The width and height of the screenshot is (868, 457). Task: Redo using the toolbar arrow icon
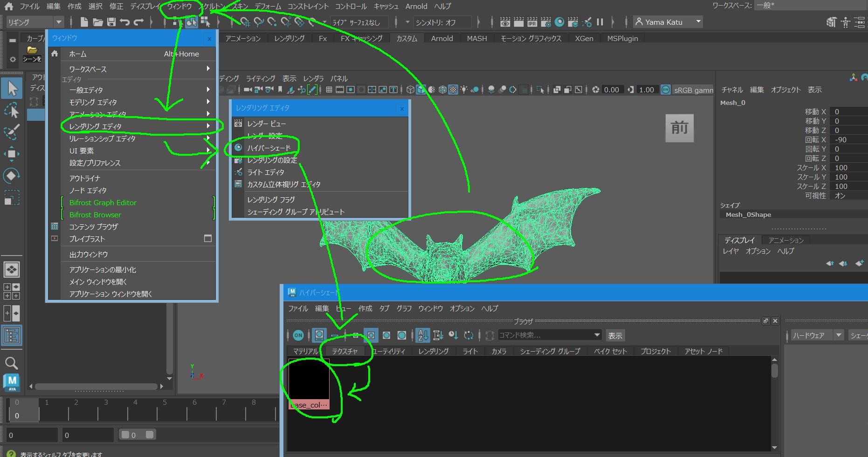tap(138, 22)
